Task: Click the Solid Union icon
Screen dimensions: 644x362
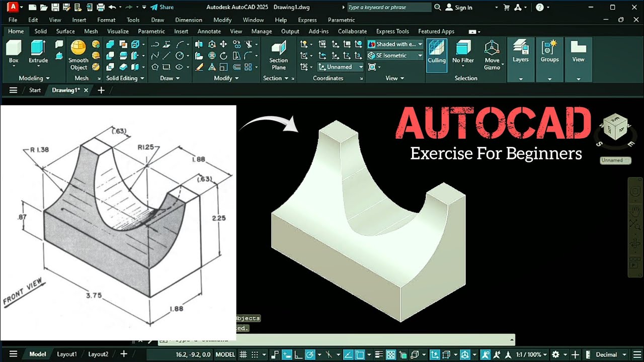Action: (111, 44)
